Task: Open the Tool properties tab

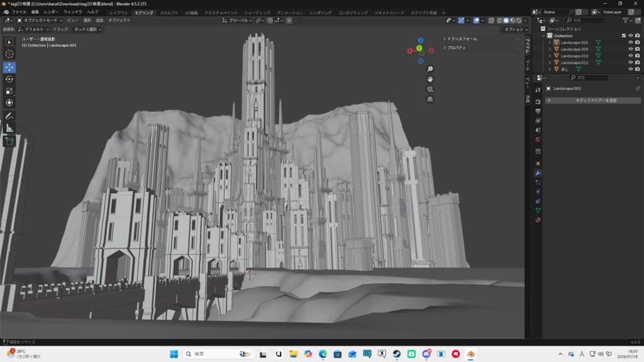Action: pos(538,90)
